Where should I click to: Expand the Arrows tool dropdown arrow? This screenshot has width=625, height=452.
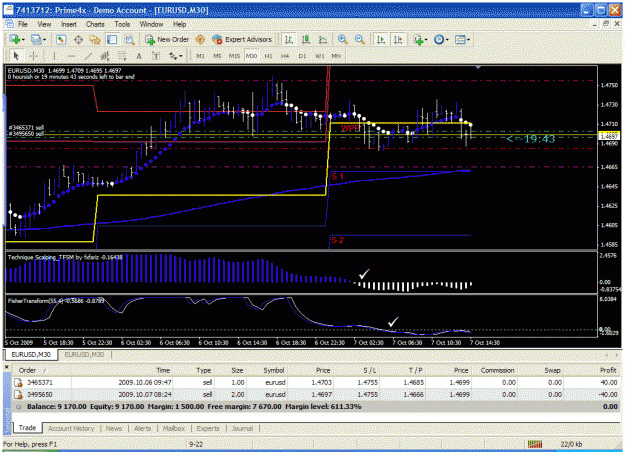pyautogui.click(x=181, y=57)
